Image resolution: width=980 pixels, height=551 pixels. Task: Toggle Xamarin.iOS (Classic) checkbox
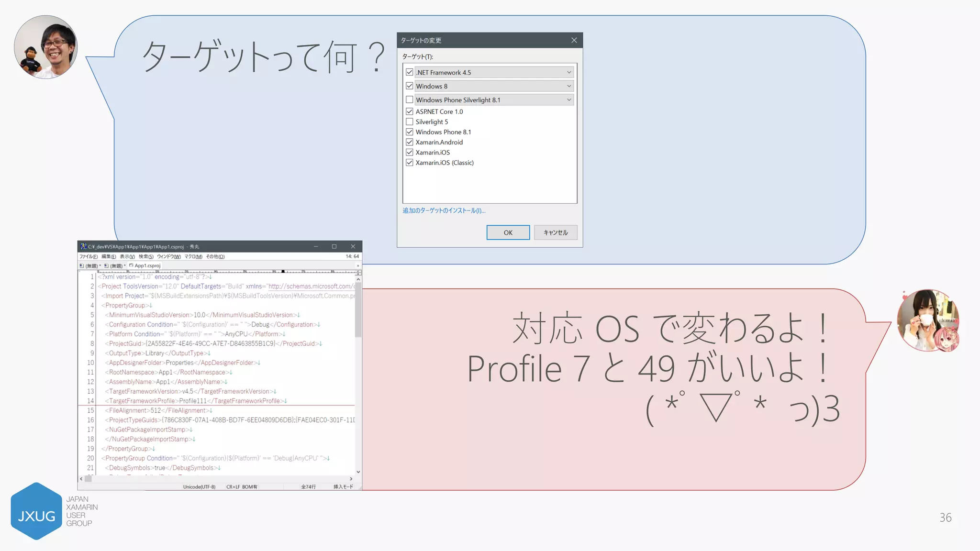[409, 163]
